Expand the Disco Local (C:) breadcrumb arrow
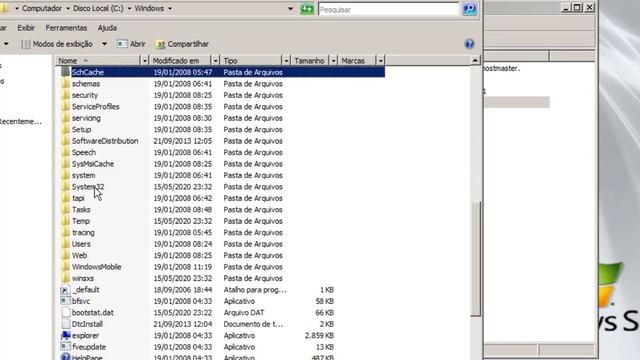This screenshot has width=640, height=360. (129, 9)
